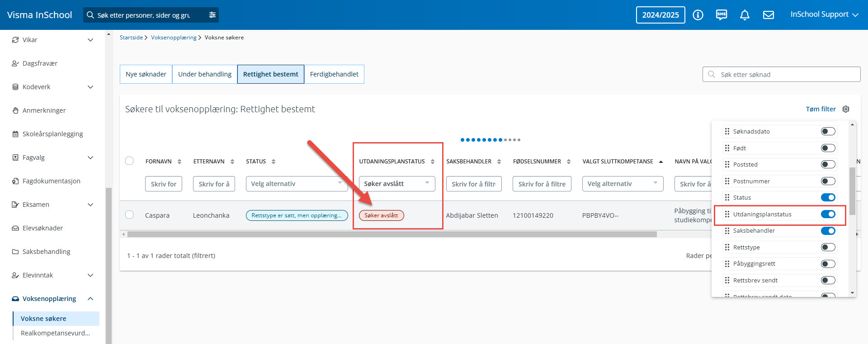Enable Født column toggle
This screenshot has width=868, height=344.
[x=828, y=148]
